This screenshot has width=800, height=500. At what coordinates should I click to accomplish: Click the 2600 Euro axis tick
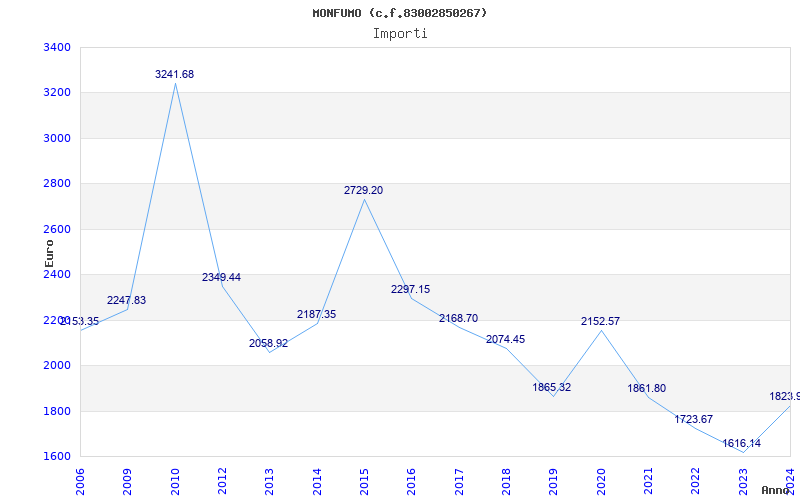(57, 229)
